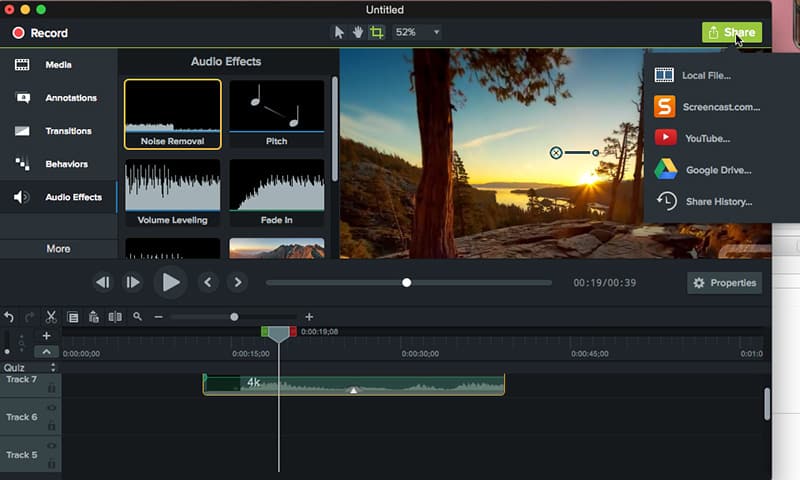Click the Split clip icon
Screen dimensions: 800x480
tap(115, 317)
